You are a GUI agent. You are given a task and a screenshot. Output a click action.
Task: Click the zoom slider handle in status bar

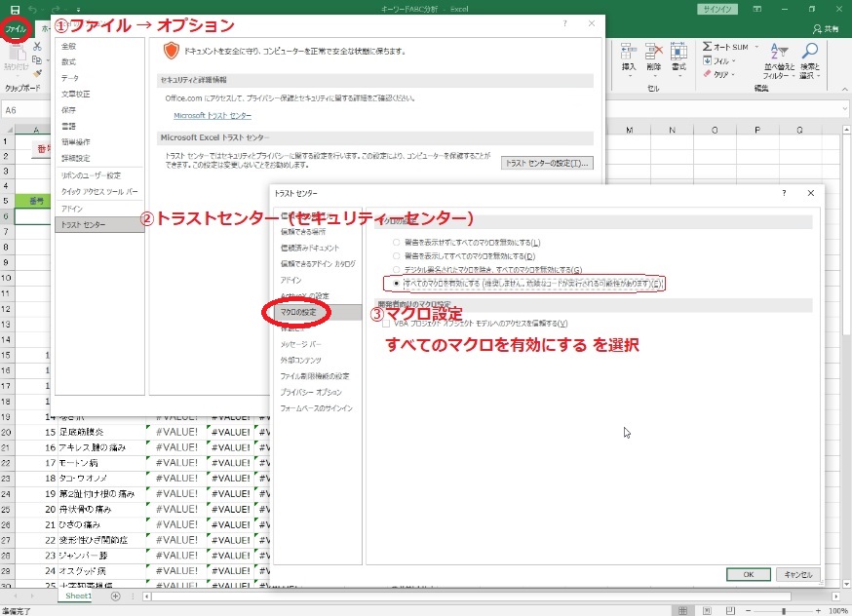(784, 610)
